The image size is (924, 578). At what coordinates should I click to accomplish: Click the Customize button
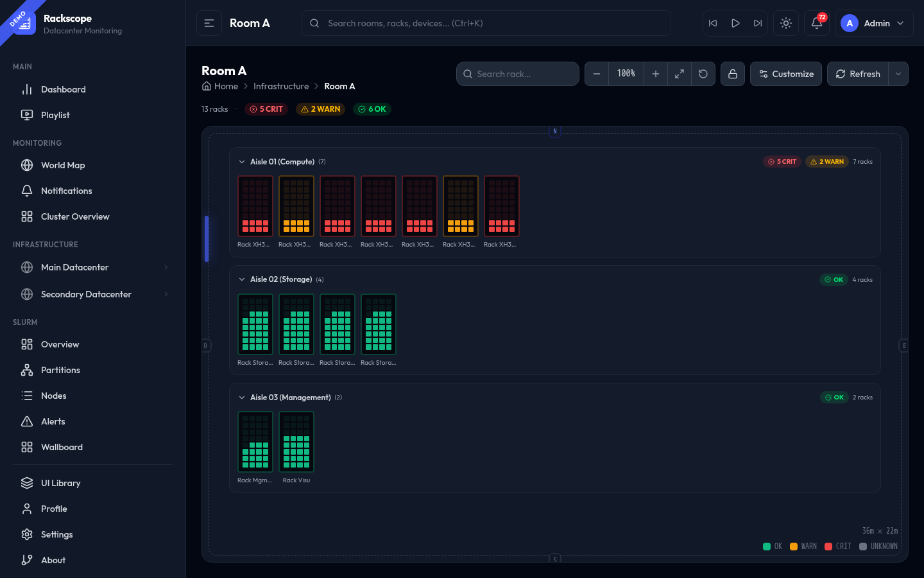(785, 74)
